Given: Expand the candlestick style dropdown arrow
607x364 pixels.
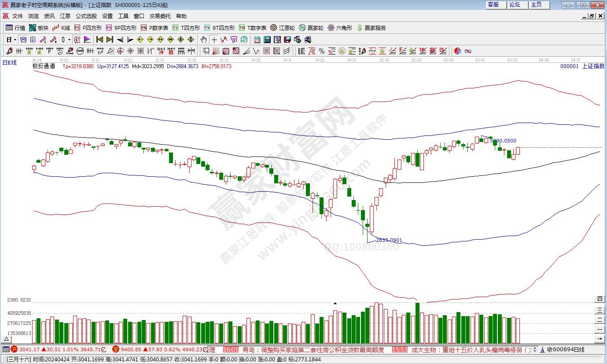Looking at the screenshot, I should pos(70,40).
